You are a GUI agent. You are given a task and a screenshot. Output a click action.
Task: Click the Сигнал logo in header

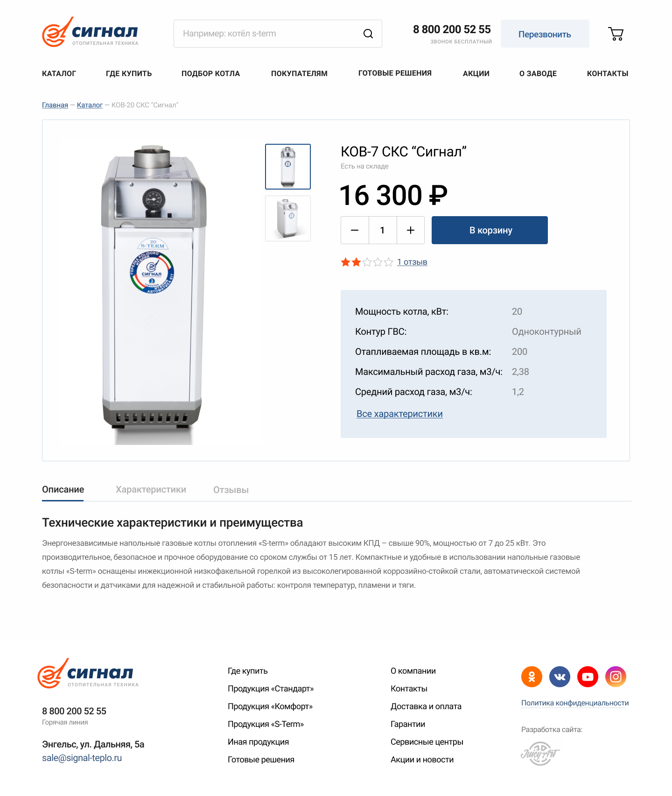pyautogui.click(x=90, y=32)
